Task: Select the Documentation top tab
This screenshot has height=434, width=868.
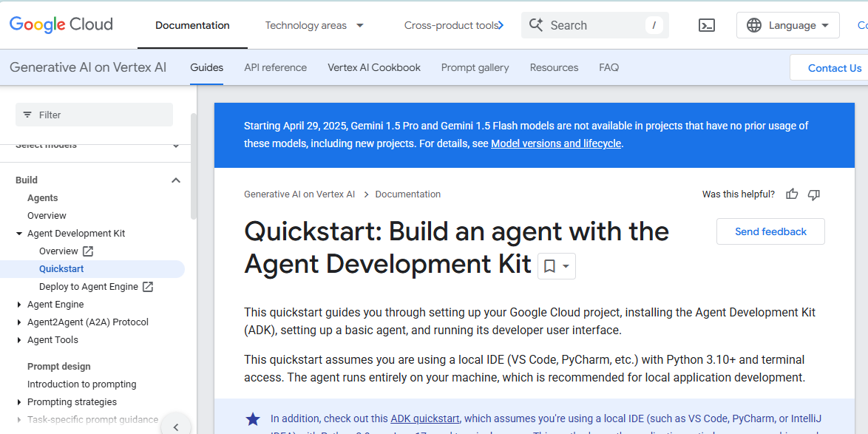Action: (193, 25)
